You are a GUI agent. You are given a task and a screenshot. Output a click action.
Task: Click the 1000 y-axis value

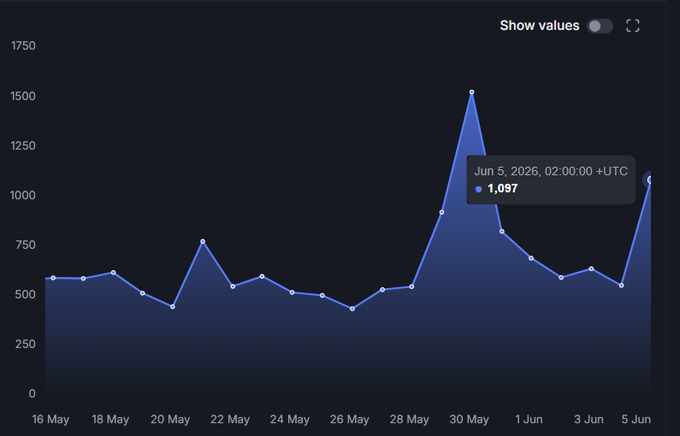click(23, 195)
